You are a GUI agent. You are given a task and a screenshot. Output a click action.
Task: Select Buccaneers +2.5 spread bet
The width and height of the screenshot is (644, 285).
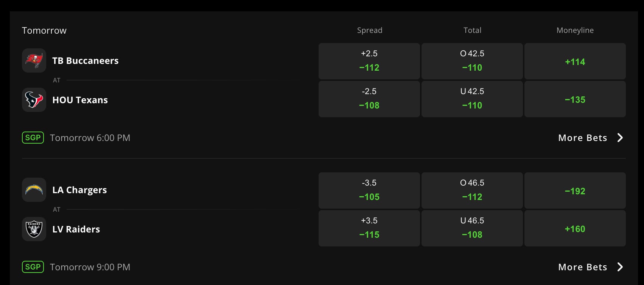[x=369, y=61]
